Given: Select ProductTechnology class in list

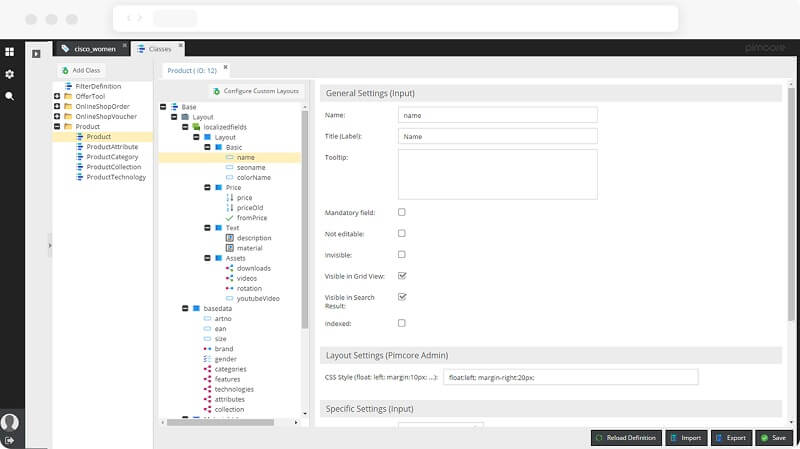Looking at the screenshot, I should (116, 177).
